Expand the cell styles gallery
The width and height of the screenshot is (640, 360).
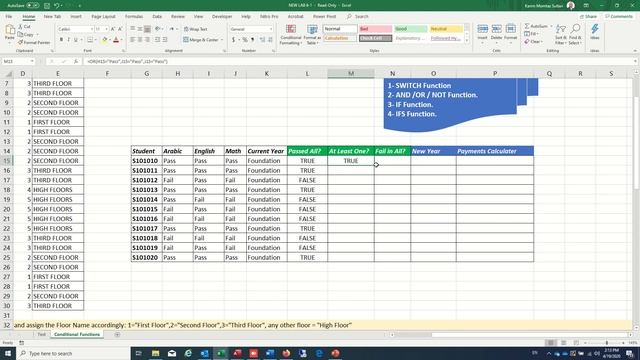467,41
